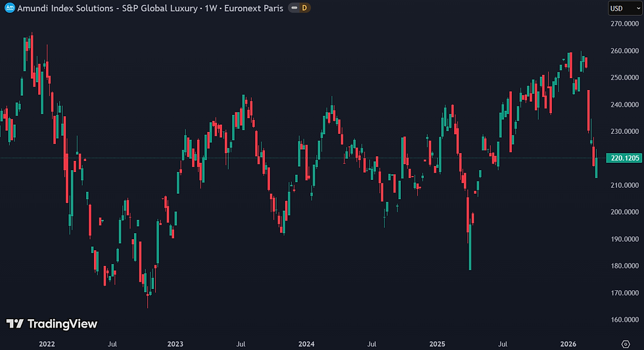Click the Jul label between 2024 and 2025
The image size is (644, 350).
pos(372,344)
